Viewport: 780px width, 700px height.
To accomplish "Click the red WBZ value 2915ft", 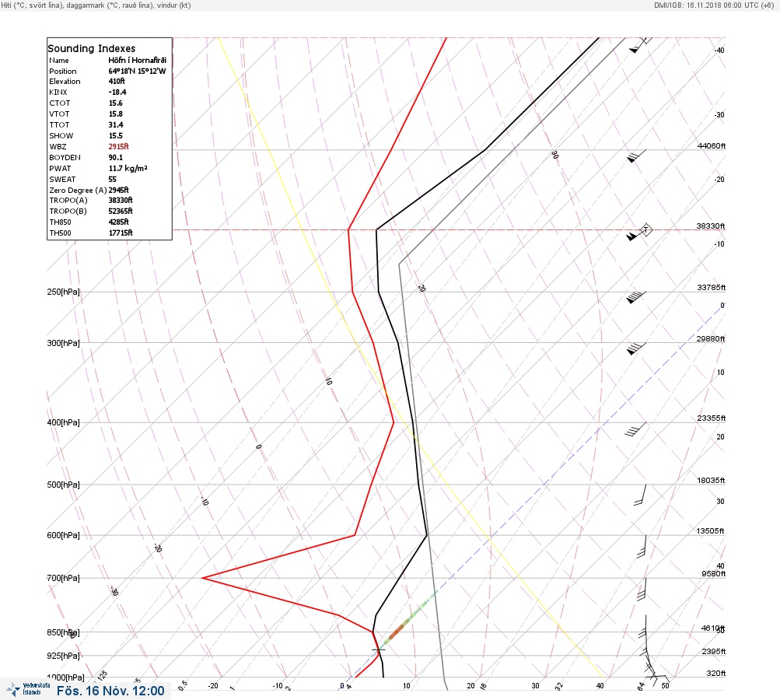I will coord(118,146).
